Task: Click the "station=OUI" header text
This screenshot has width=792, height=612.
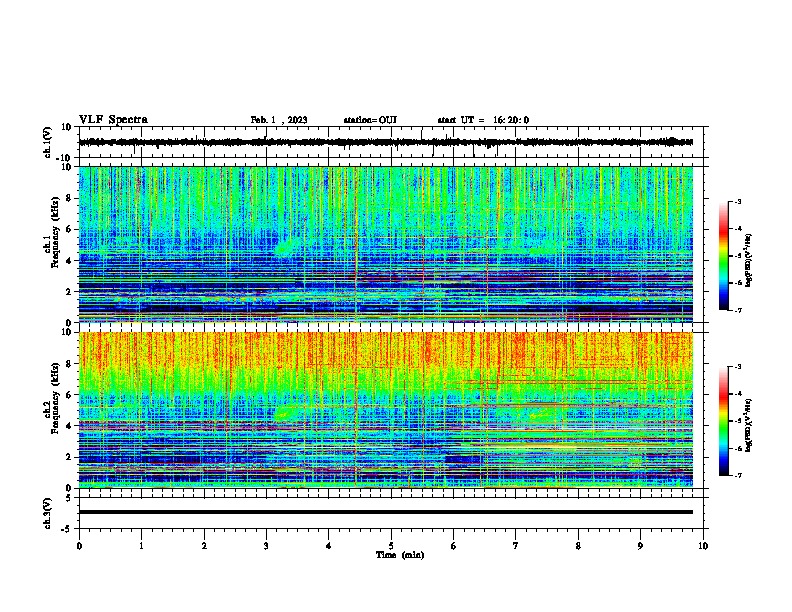Action: (370, 120)
